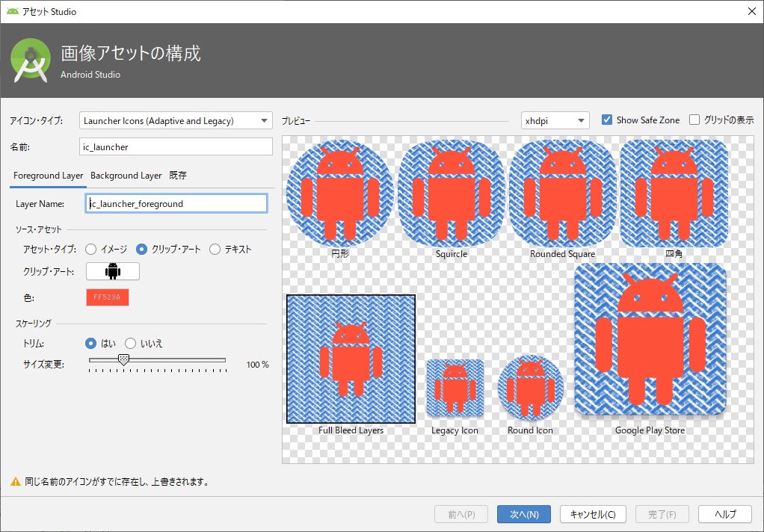764x532 pixels.
Task: Select クリップ・アート asset type radio
Action: point(141,250)
